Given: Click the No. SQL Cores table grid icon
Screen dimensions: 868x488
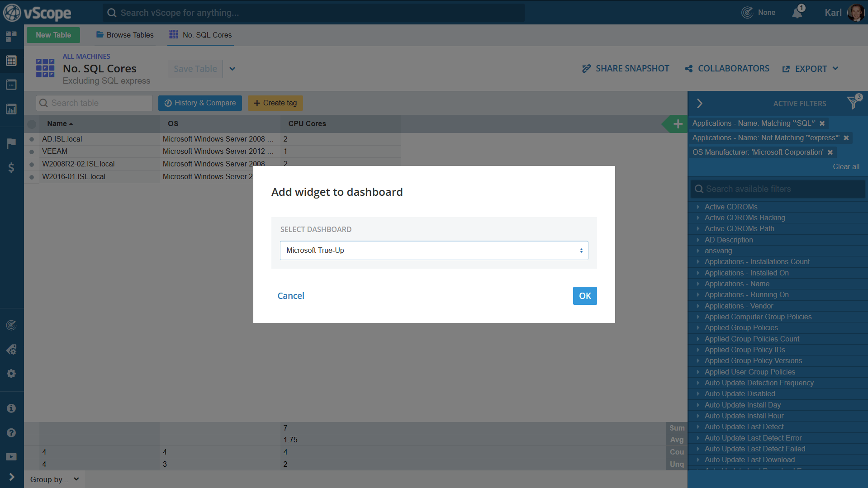Looking at the screenshot, I should (x=45, y=68).
